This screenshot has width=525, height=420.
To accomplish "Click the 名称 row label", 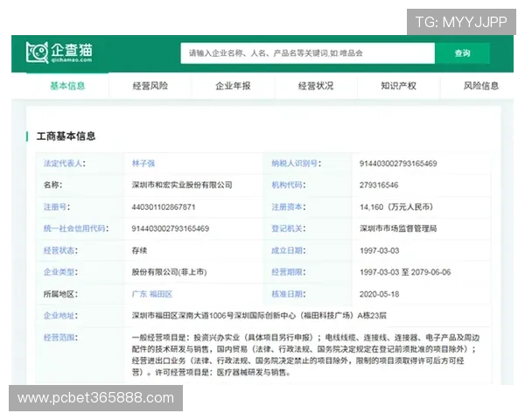I will pos(52,185).
